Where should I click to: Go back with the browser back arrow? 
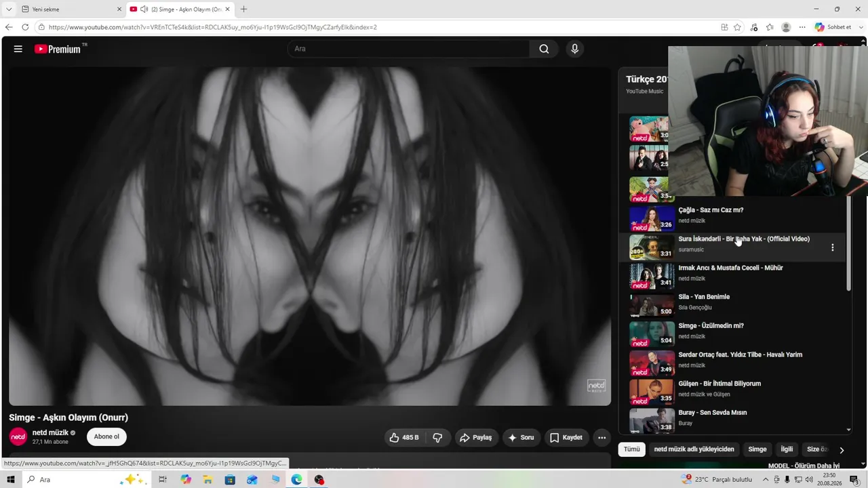(x=9, y=27)
